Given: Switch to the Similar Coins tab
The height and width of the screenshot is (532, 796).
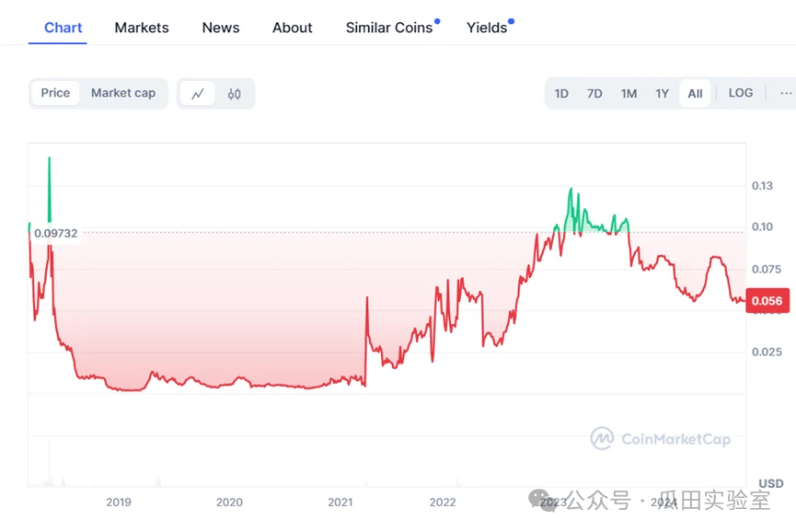Looking at the screenshot, I should [x=389, y=28].
